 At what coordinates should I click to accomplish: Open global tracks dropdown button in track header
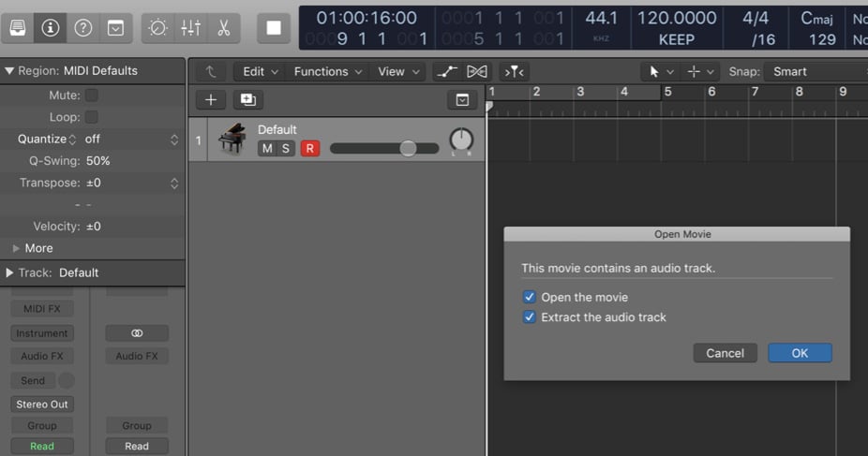click(462, 100)
